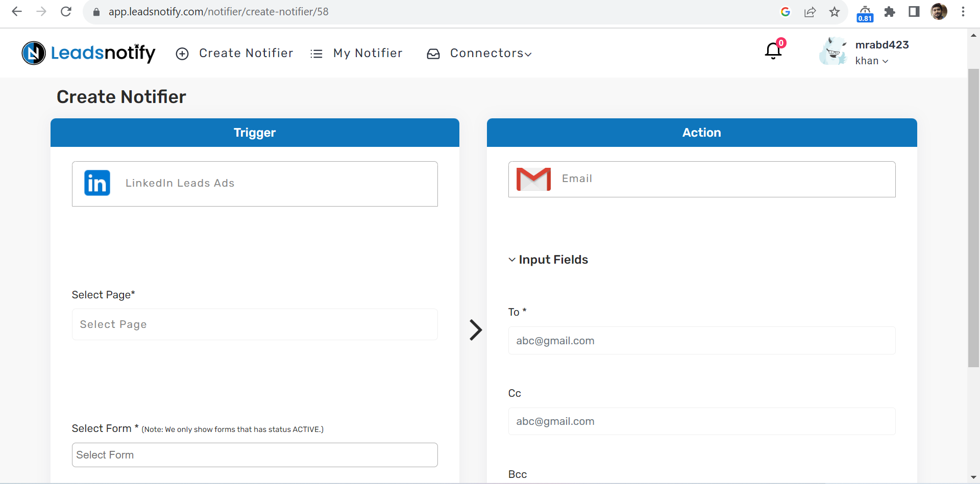
Task: Open the notifications bell
Action: pos(773,50)
